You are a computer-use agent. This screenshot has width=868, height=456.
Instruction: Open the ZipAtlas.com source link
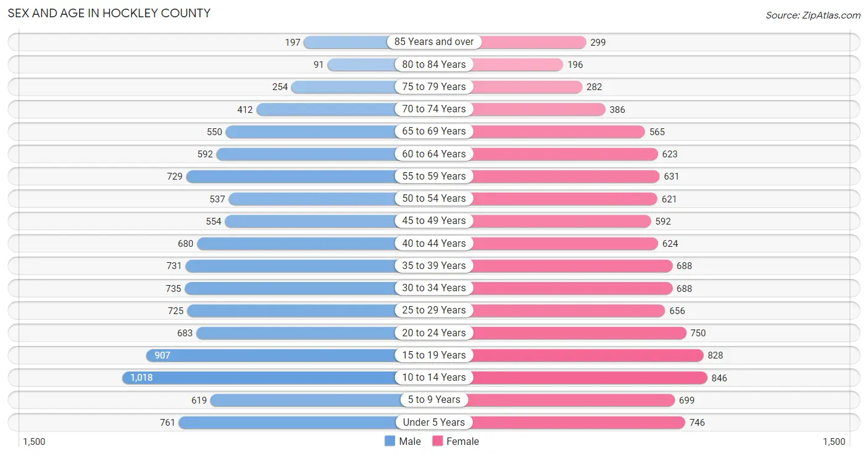click(x=813, y=15)
